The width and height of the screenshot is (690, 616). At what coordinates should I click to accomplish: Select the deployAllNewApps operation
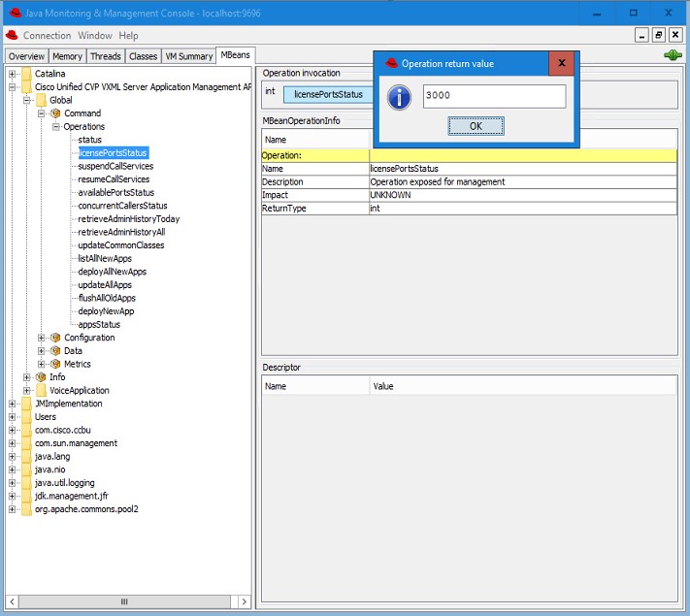(113, 272)
